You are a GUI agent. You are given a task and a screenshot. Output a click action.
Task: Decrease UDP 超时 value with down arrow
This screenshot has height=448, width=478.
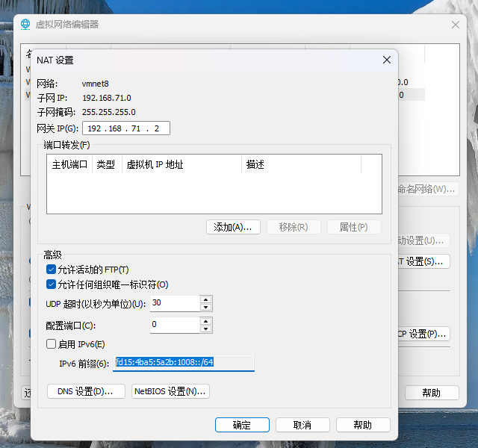click(206, 307)
